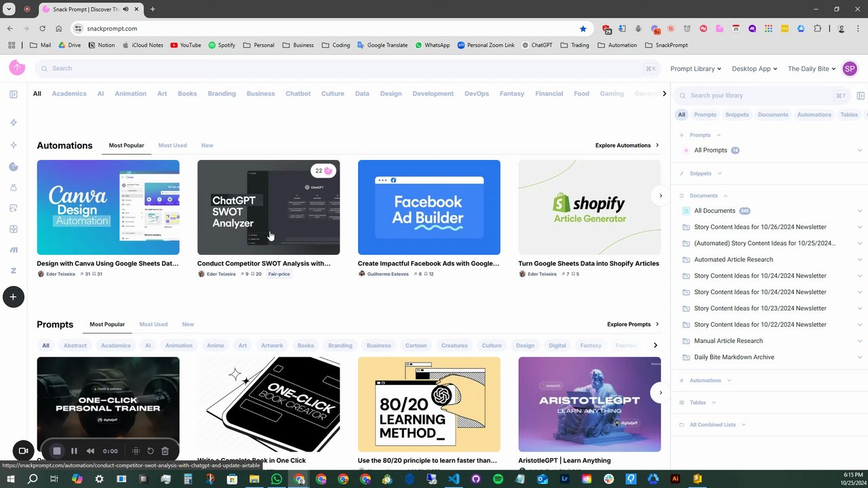Open the Shopify Article Generator card

[589, 207]
